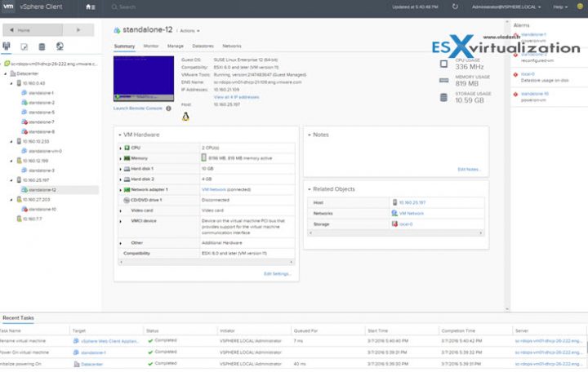
Task: Expand the Hard disk 1 row
Action: pos(120,169)
